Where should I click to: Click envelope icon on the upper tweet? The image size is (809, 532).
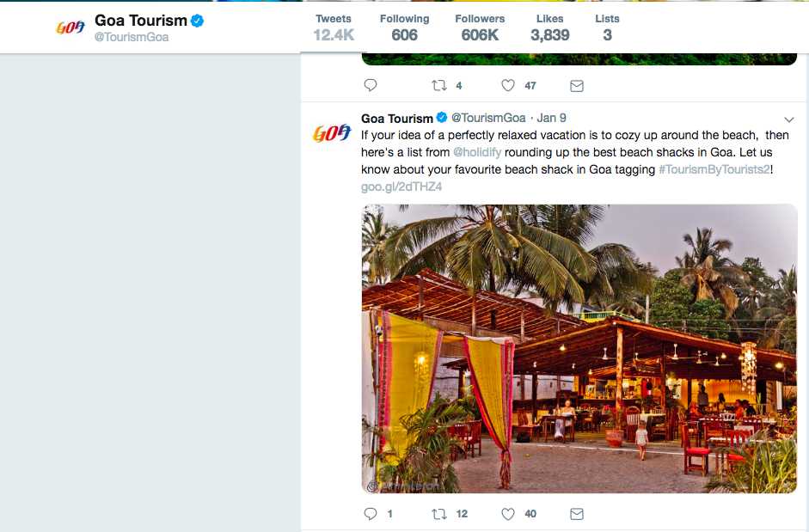(x=577, y=86)
